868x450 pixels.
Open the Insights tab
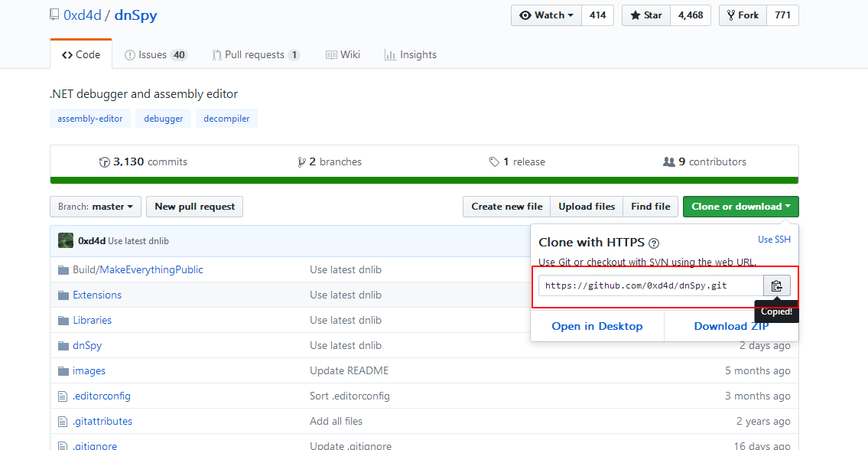(x=410, y=55)
